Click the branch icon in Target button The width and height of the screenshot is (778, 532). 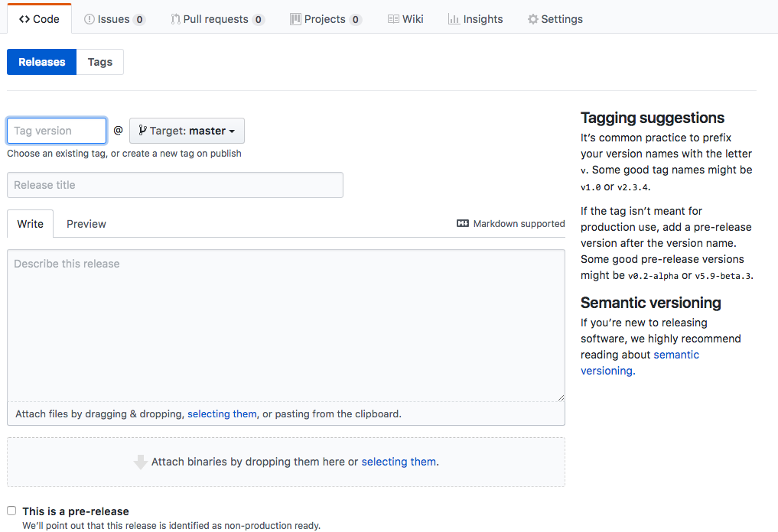(x=142, y=131)
